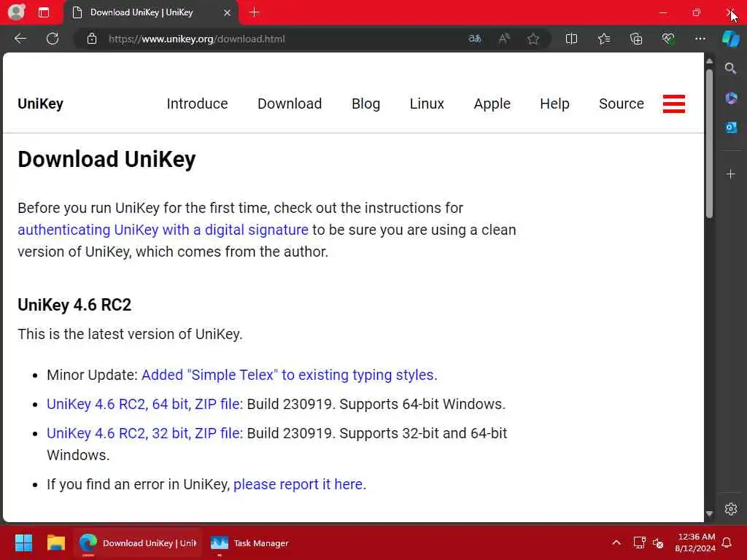Viewport: 747px width, 560px height.
Task: Click the UniKey site logo
Action: pyautogui.click(x=41, y=104)
